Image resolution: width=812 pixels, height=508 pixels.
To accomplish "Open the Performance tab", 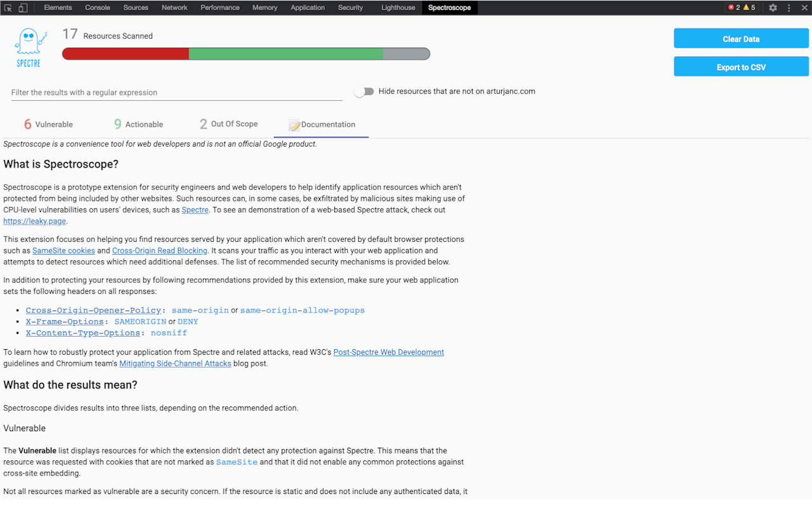I will click(220, 8).
